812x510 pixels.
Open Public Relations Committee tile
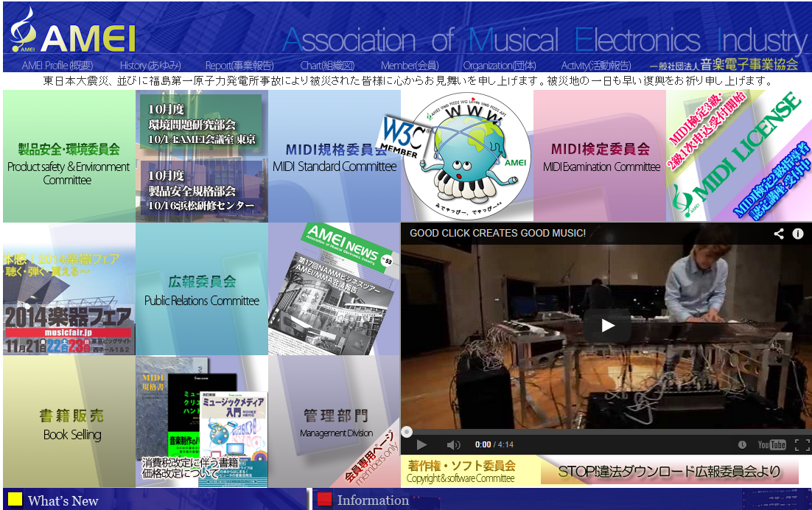click(202, 289)
